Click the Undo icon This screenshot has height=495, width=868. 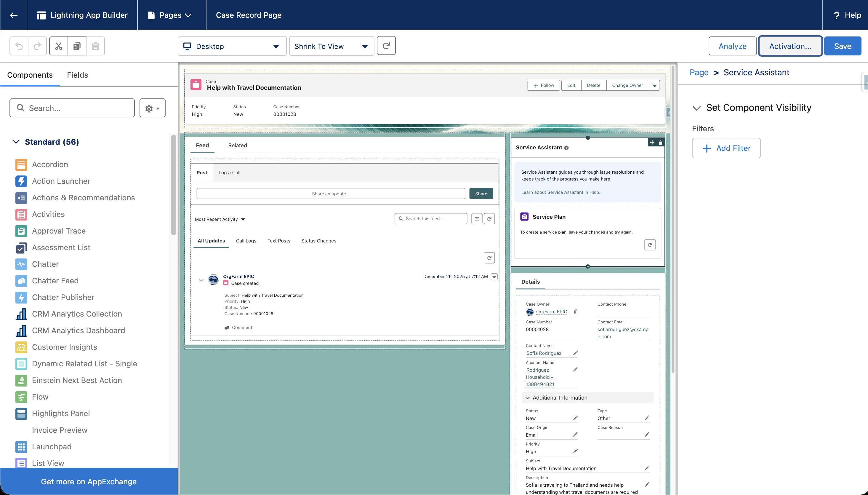coord(19,46)
